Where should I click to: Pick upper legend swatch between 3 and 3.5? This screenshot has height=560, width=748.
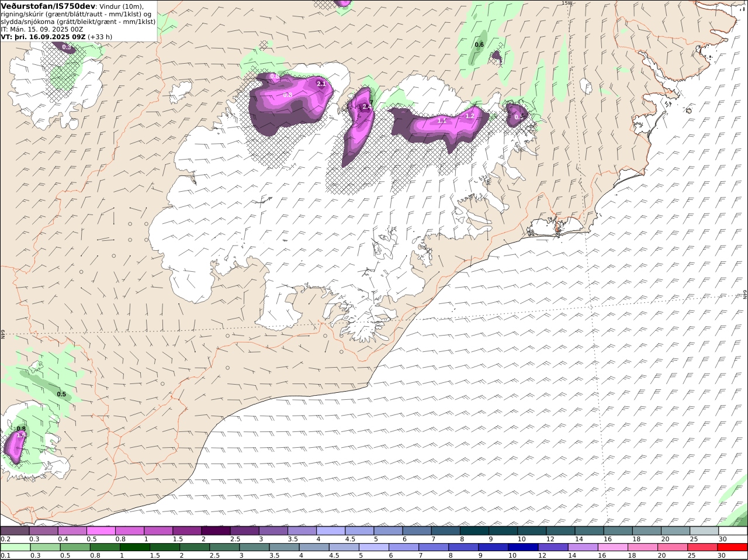[x=273, y=531]
